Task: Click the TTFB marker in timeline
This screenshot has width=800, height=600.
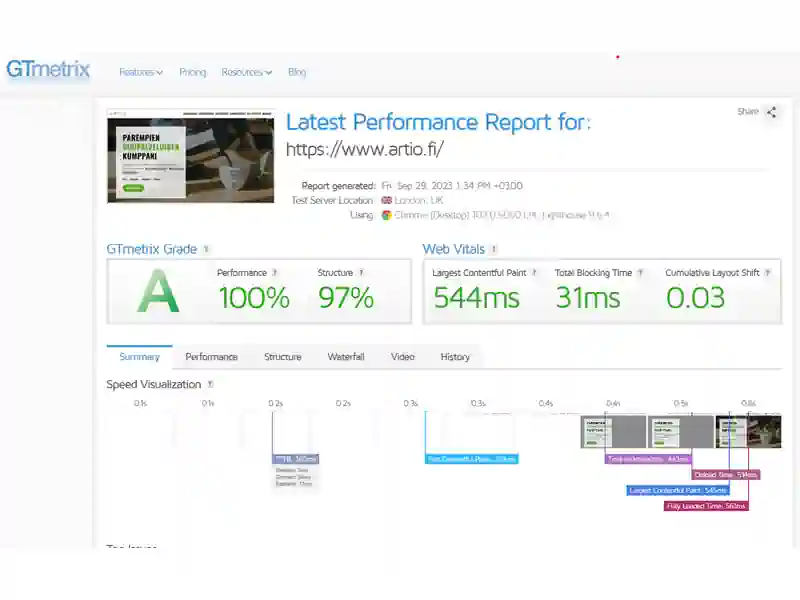Action: 295,459
